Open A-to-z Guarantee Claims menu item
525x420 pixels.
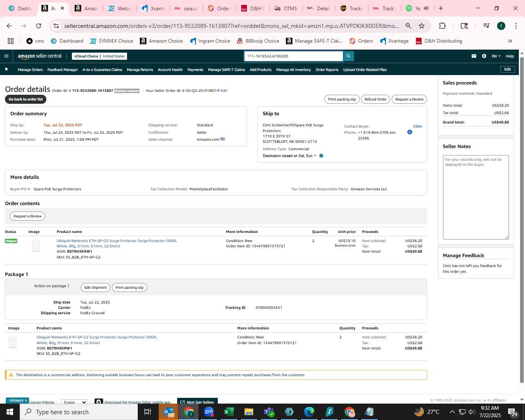click(103, 70)
